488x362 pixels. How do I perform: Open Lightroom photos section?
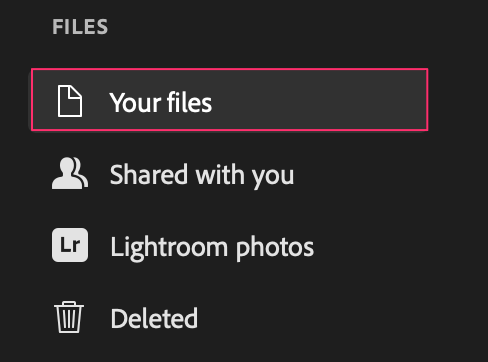pos(229,246)
